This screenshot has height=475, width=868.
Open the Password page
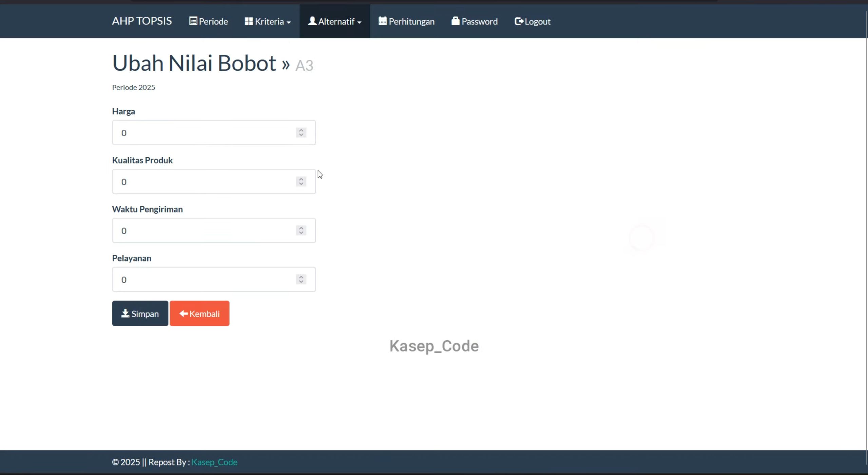point(474,21)
